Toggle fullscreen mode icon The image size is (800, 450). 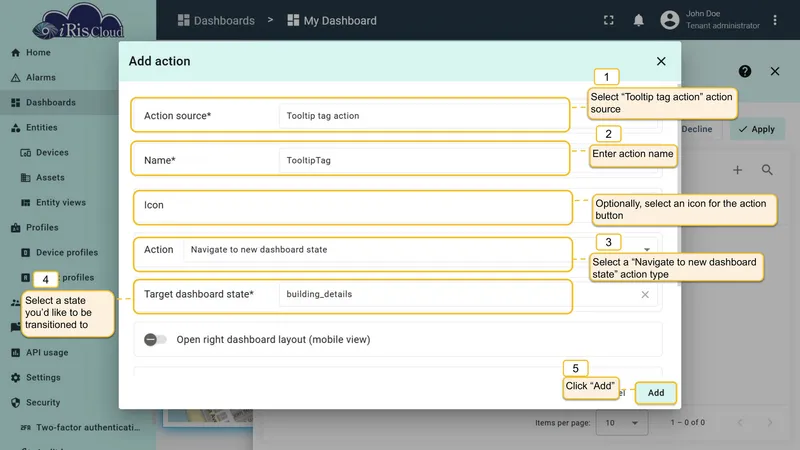pos(609,20)
